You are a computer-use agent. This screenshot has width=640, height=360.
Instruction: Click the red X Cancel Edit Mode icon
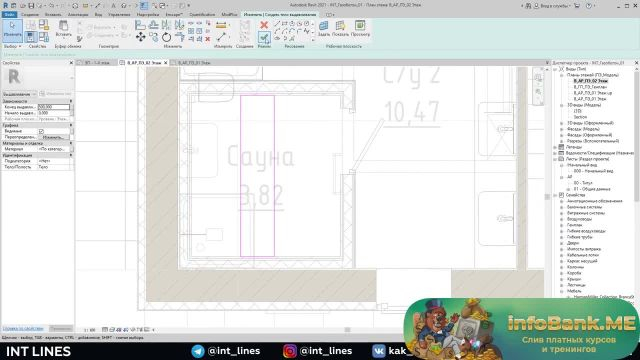[x=264, y=25]
